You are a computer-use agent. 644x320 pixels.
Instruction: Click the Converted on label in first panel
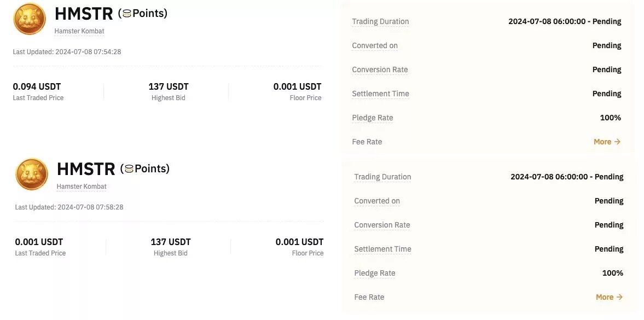374,45
